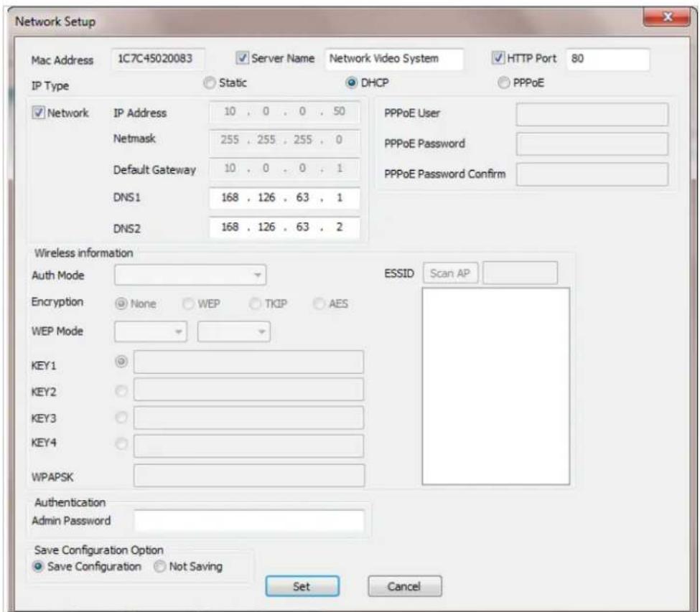700x612 pixels.
Task: Toggle the Network checkbox
Action: 38,113
